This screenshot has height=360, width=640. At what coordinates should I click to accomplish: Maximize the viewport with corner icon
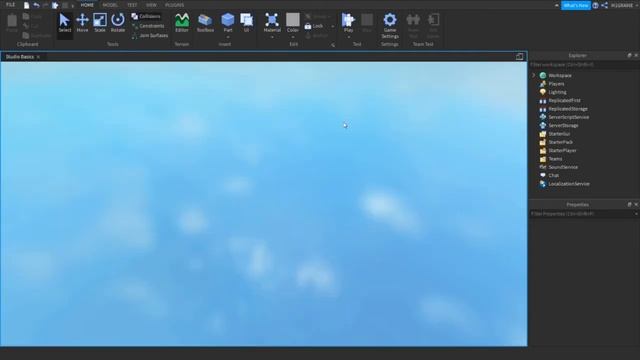point(519,57)
